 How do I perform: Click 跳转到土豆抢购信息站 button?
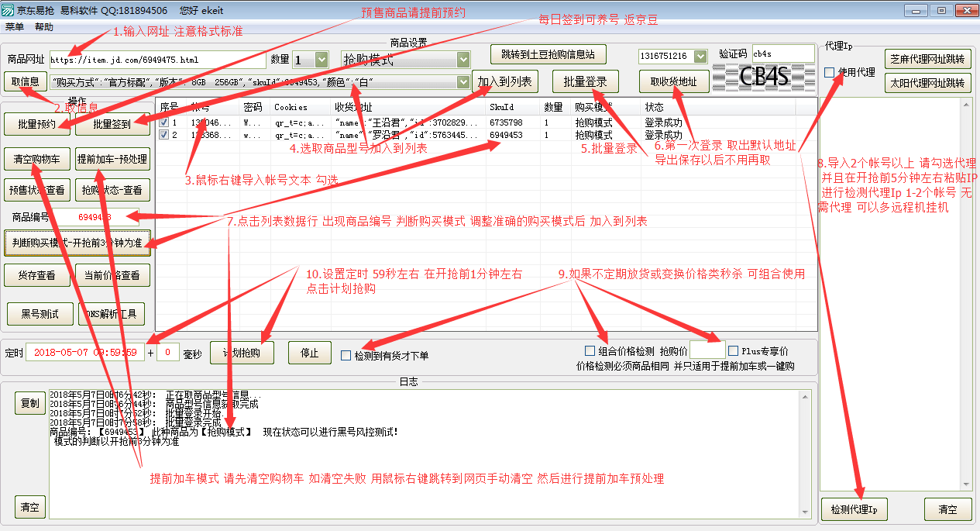[548, 54]
